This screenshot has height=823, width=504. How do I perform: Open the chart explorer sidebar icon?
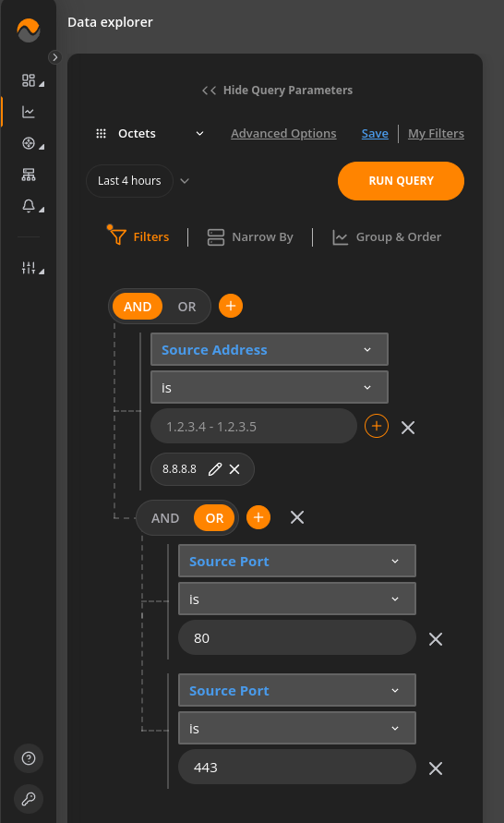(x=29, y=112)
